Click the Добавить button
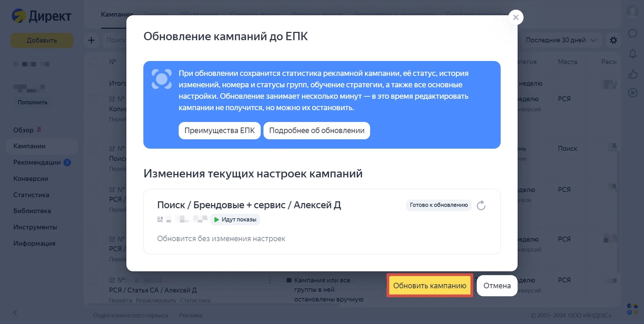The width and height of the screenshot is (644, 324). point(42,41)
